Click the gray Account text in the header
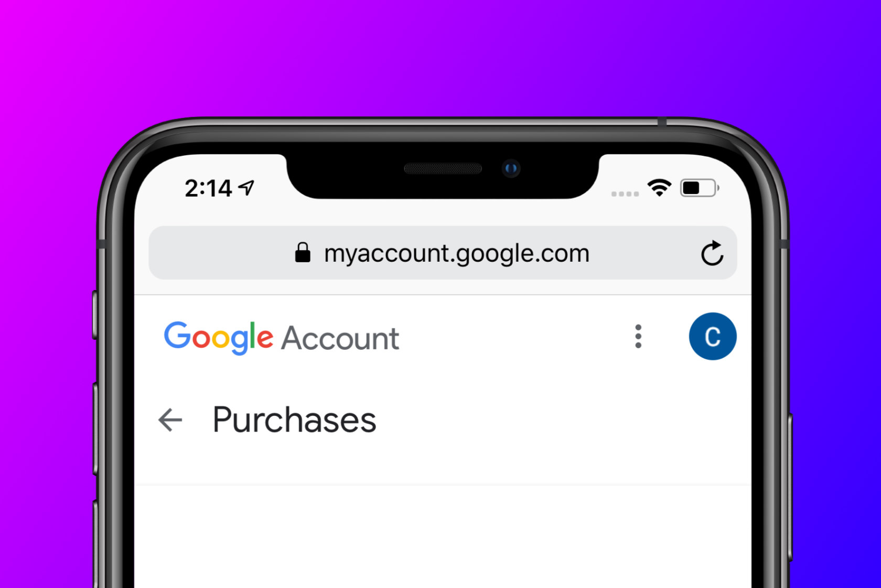Viewport: 881px width, 588px height. [x=340, y=338]
